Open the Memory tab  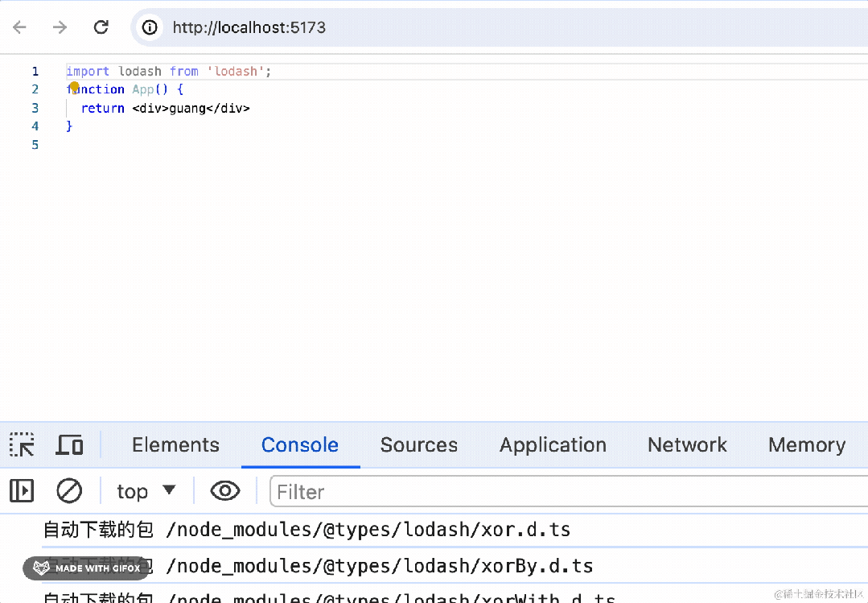[x=807, y=444]
